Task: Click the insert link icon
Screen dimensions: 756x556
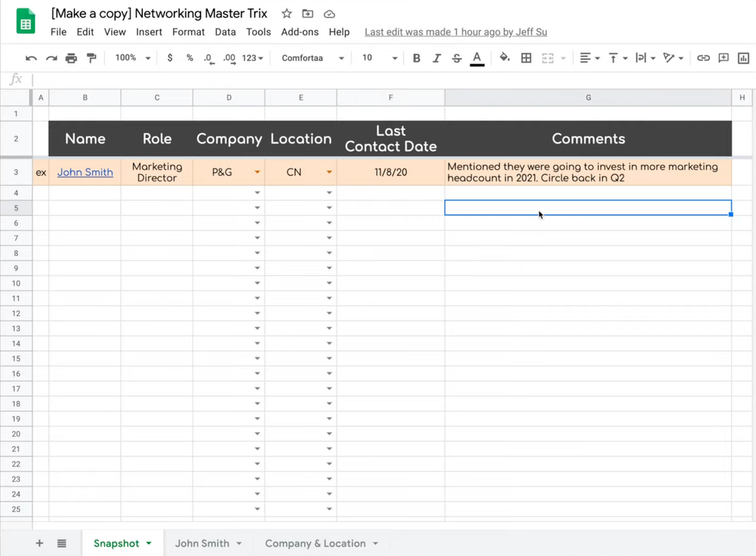Action: 703,58
